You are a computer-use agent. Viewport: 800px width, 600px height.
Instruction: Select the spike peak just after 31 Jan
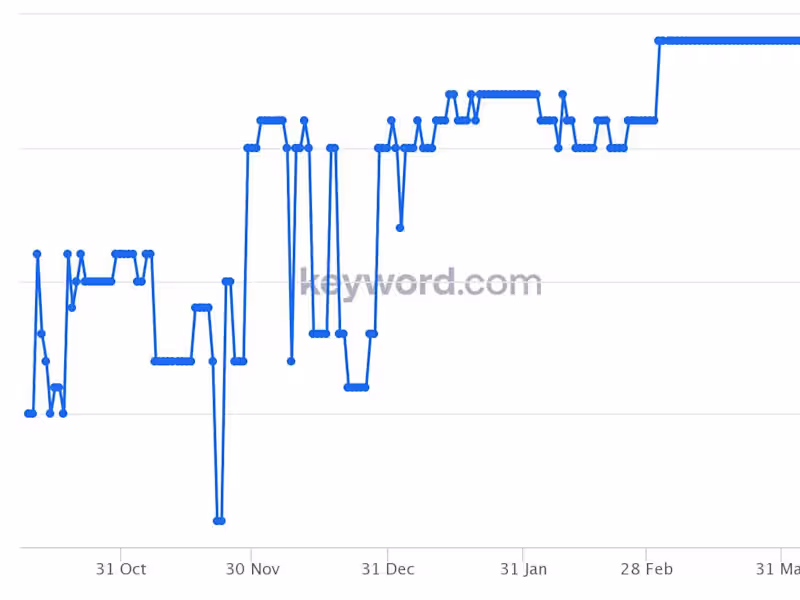[563, 94]
